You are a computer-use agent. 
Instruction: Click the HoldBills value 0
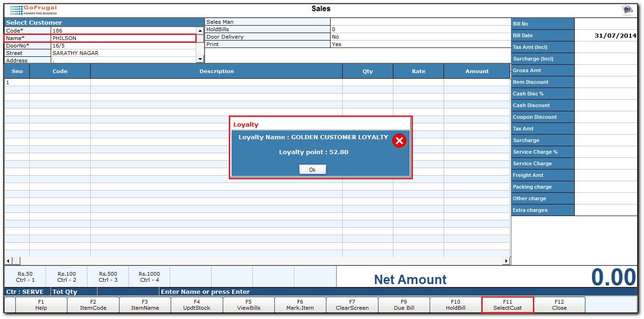(420, 29)
